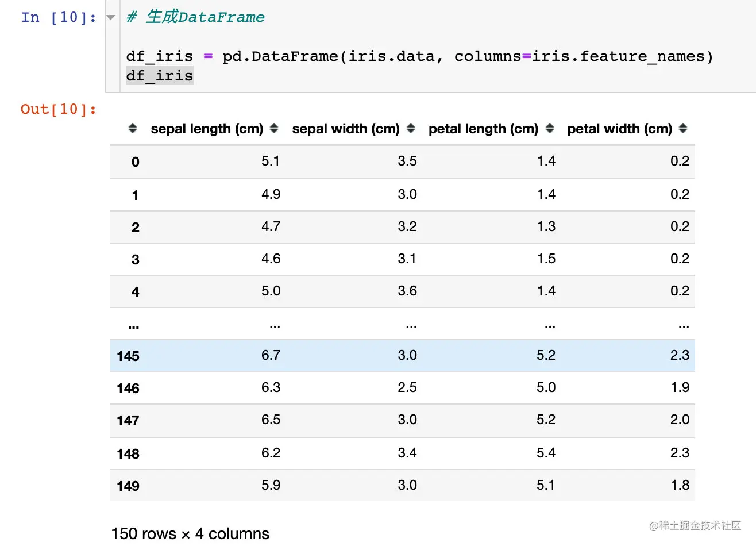Click petal width value 2.0 in row 147
This screenshot has width=756, height=546.
point(680,420)
